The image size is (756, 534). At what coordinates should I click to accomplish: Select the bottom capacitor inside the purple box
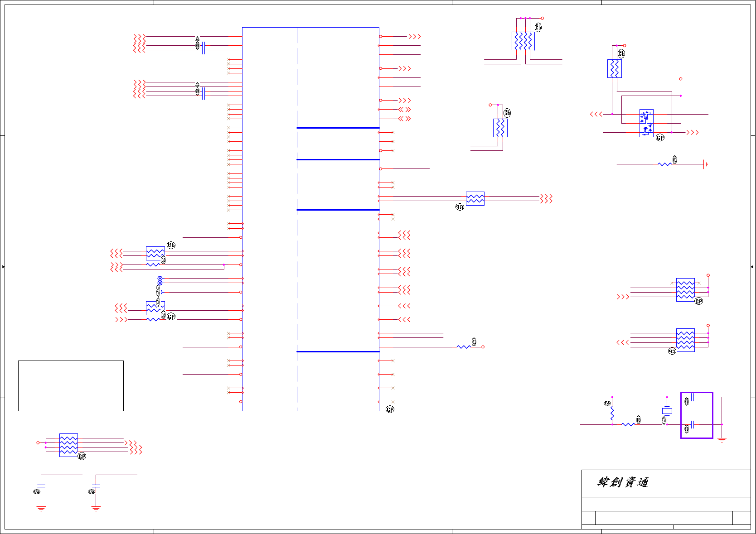click(x=693, y=425)
